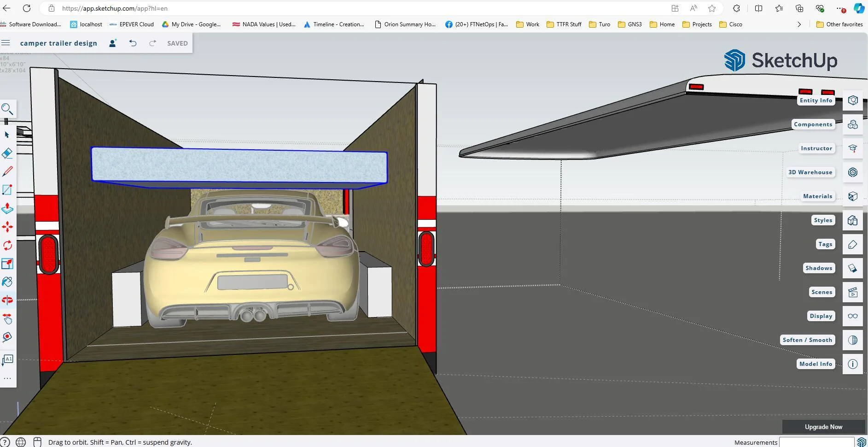Select the Line pencil tool
The height and width of the screenshot is (447, 868).
pyautogui.click(x=7, y=171)
